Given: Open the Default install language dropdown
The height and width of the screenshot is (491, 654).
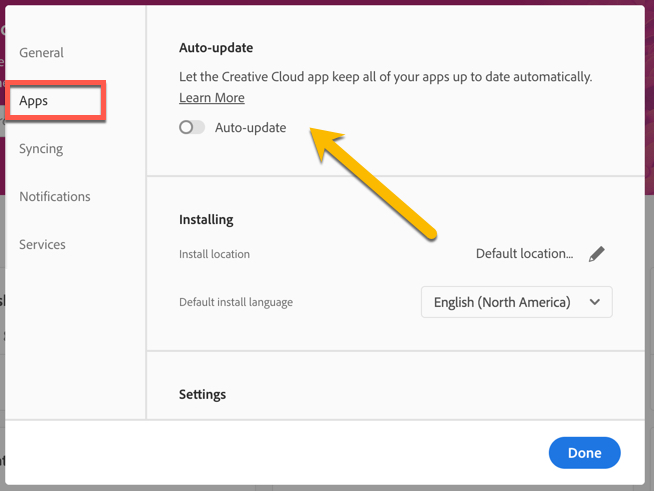Looking at the screenshot, I should (516, 302).
